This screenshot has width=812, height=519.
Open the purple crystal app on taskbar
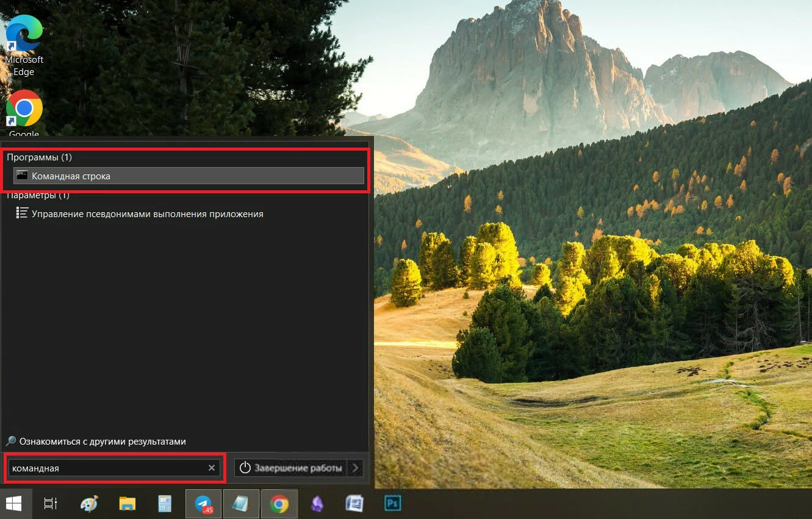(x=317, y=504)
